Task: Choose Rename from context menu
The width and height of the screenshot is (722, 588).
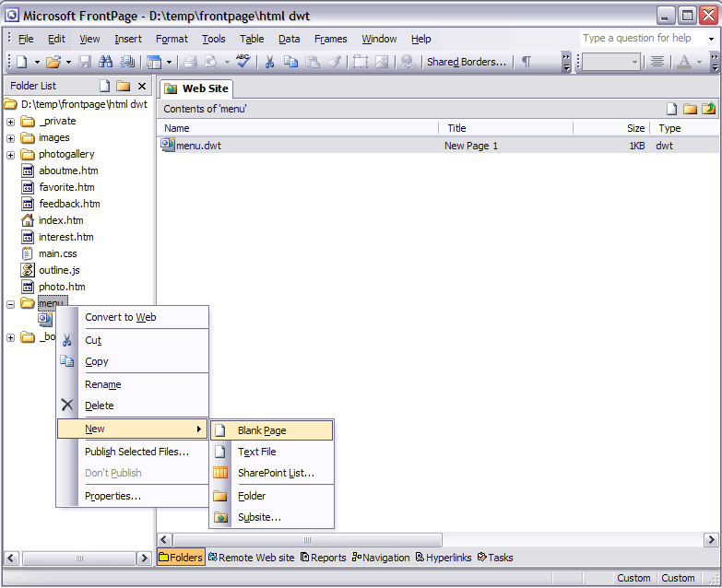Action: coord(133,384)
